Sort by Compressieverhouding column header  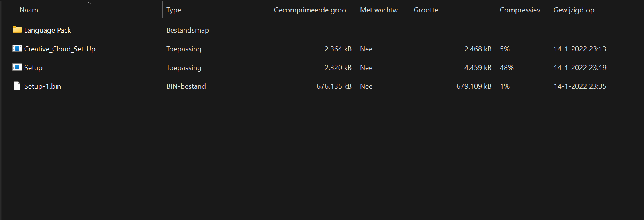pyautogui.click(x=522, y=10)
